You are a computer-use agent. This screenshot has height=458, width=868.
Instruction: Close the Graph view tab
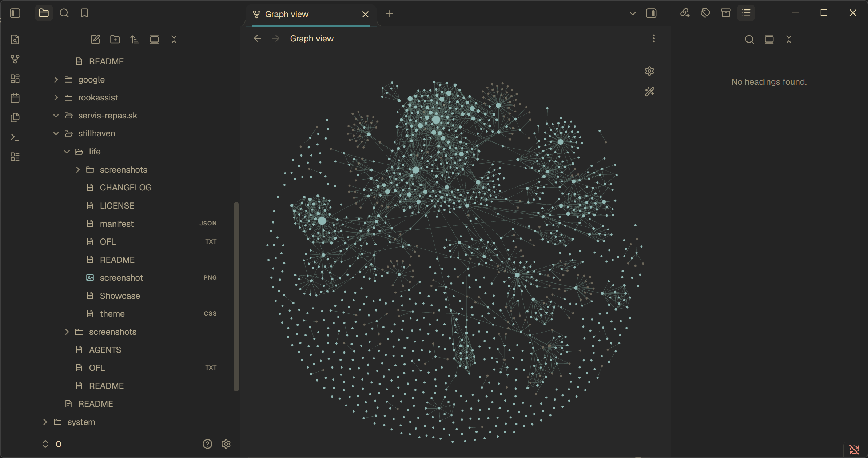365,14
